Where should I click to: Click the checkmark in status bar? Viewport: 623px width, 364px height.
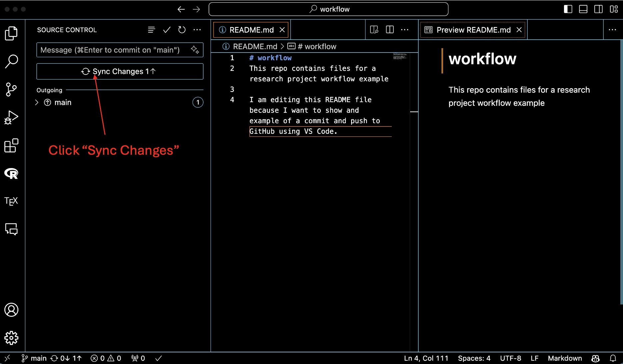click(159, 358)
